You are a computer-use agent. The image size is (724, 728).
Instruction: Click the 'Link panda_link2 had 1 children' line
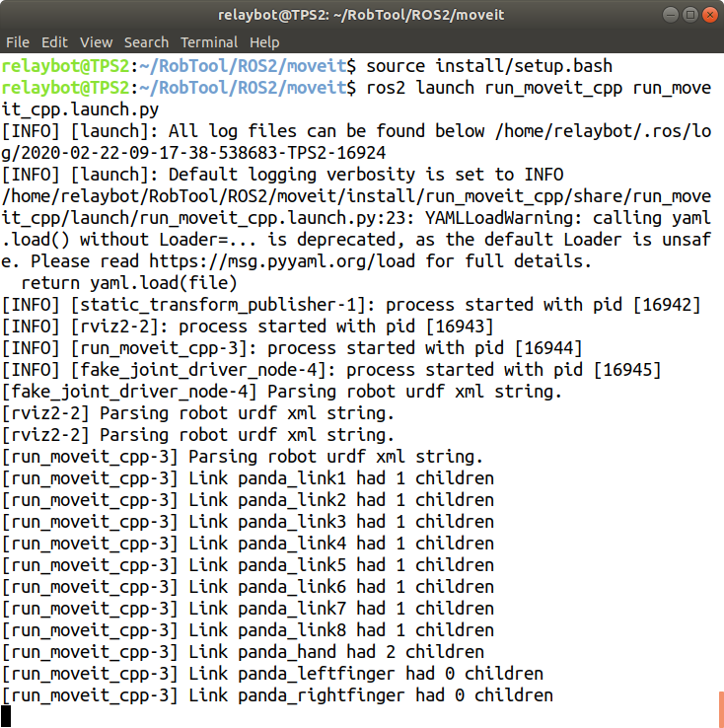pyautogui.click(x=248, y=500)
